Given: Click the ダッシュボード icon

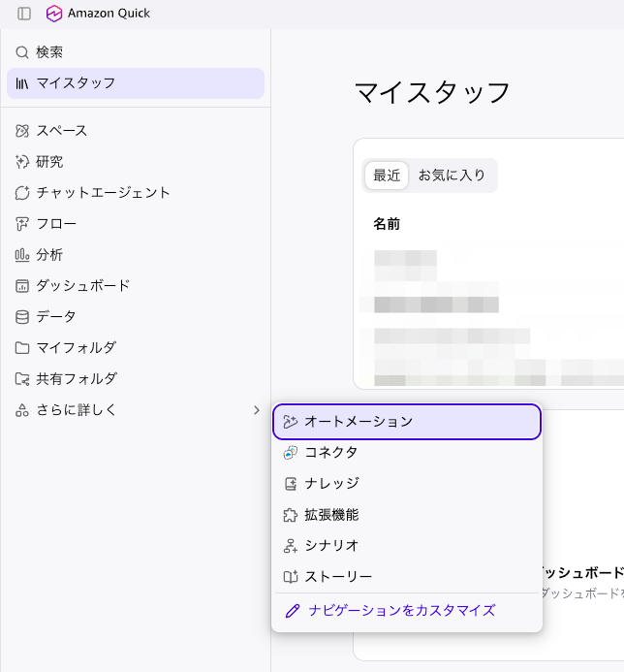Looking at the screenshot, I should coord(22,286).
